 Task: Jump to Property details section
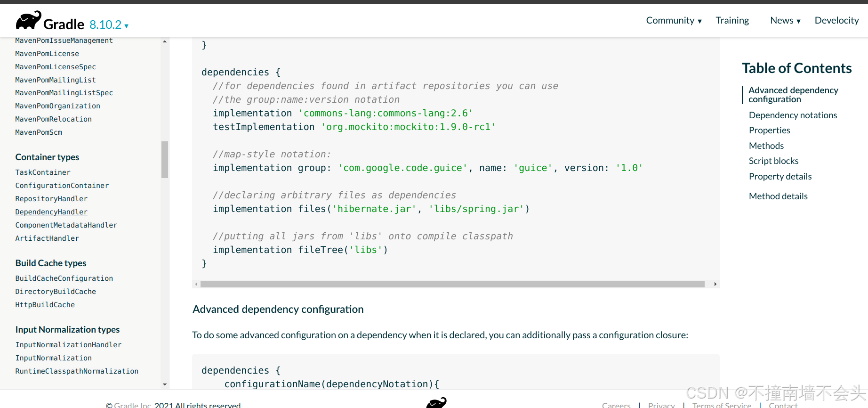(780, 176)
